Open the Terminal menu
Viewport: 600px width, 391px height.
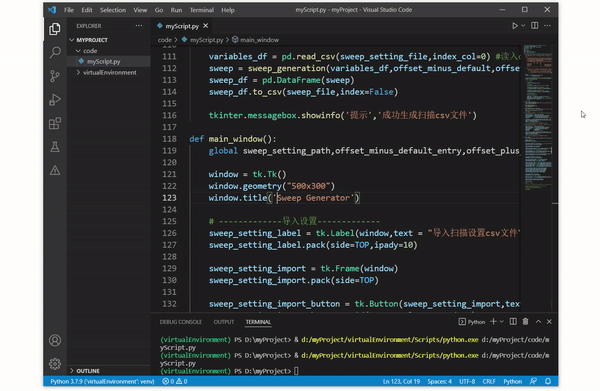point(202,10)
